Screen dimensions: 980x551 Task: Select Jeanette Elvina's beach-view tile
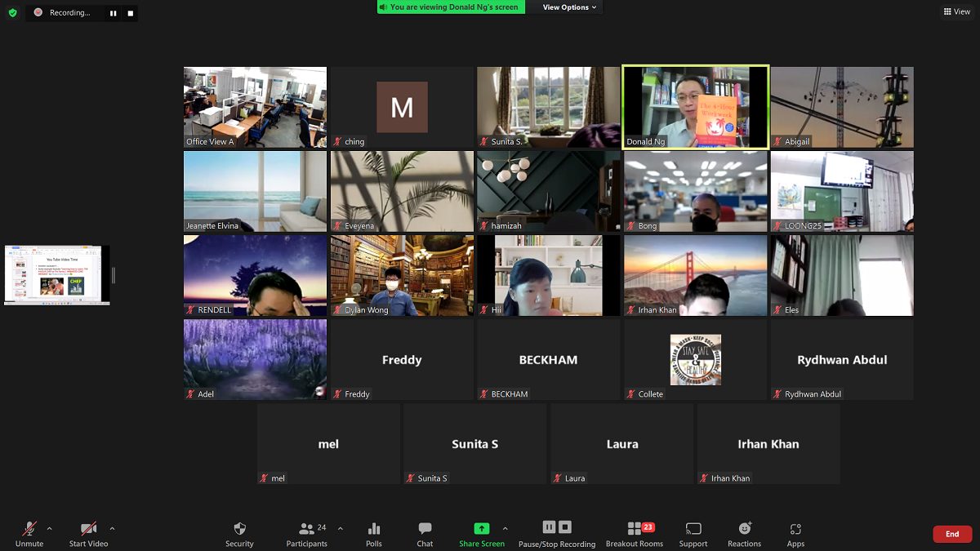coord(255,191)
